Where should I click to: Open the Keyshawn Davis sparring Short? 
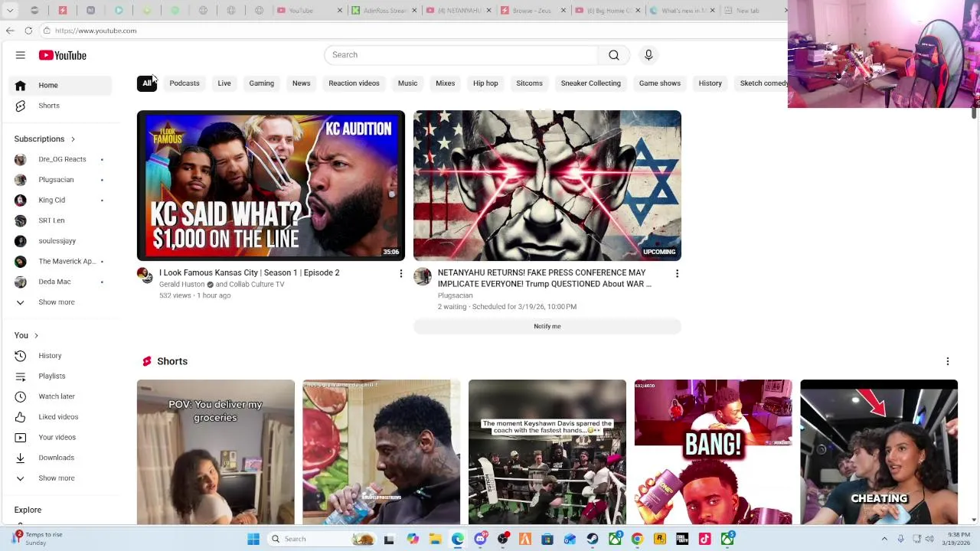tap(547, 452)
